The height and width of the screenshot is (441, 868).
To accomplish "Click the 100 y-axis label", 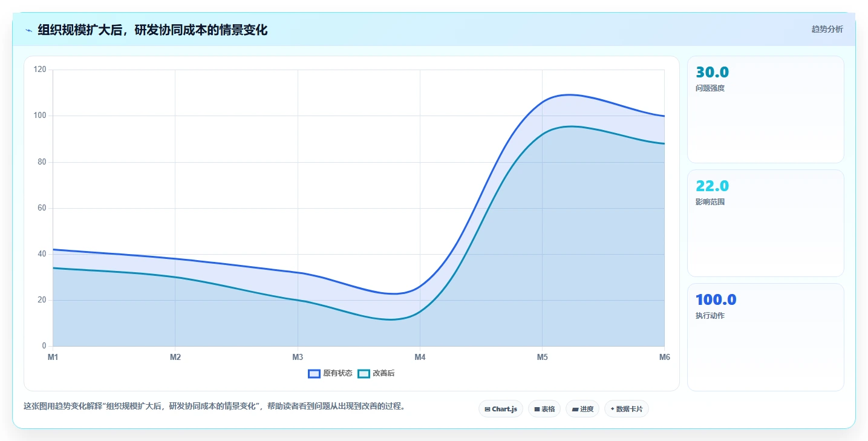I will [40, 116].
